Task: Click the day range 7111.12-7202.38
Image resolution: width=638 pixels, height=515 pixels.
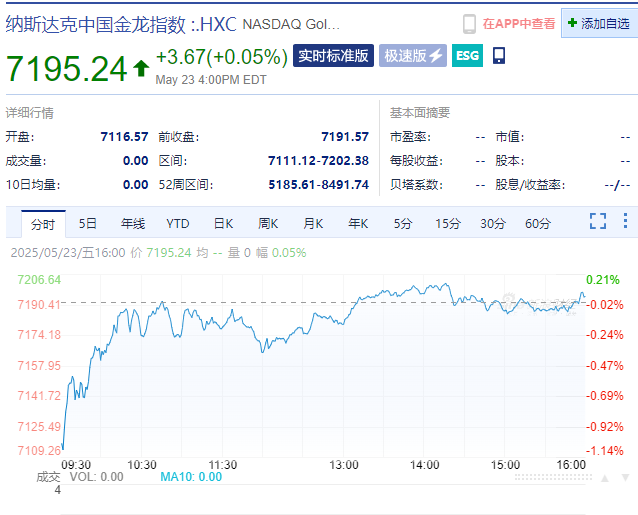Action: tap(318, 161)
